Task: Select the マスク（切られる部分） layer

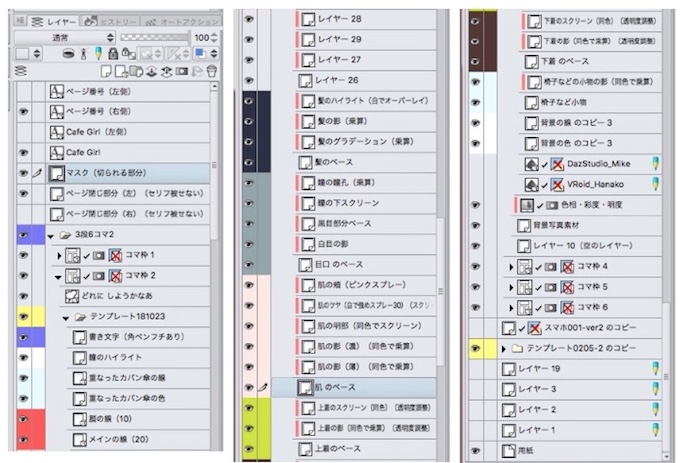Action: tap(128, 173)
